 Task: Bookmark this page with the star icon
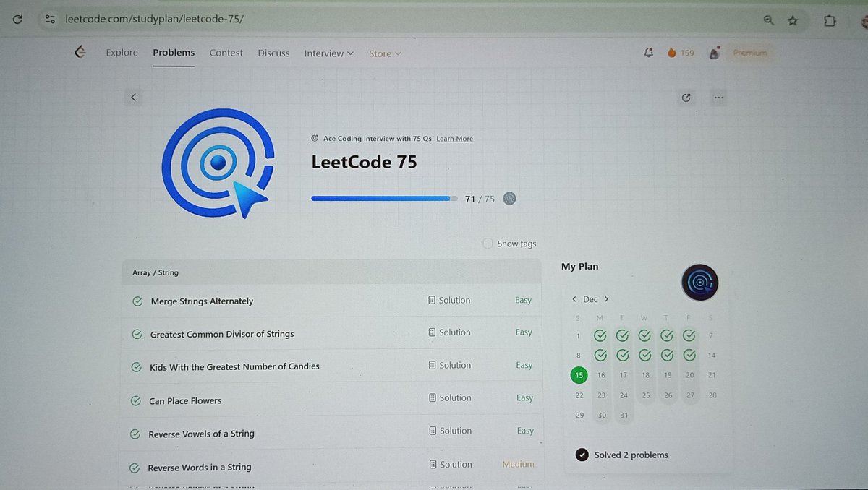(793, 20)
